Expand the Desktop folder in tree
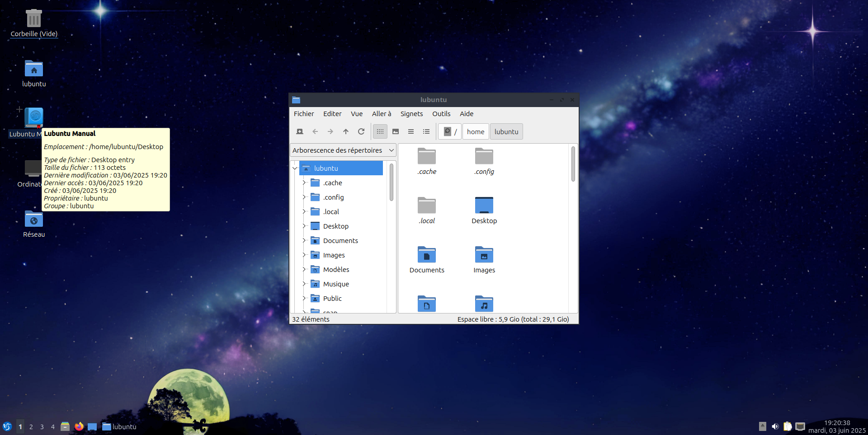This screenshot has height=435, width=868. 304,226
